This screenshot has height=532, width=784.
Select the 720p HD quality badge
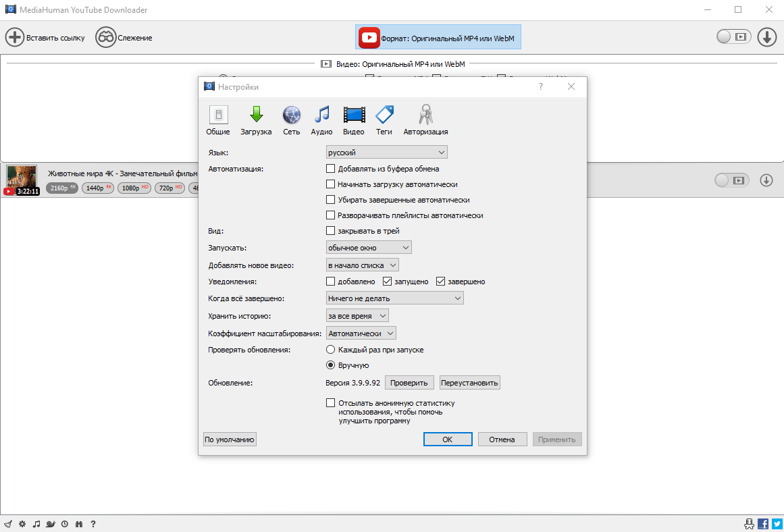pos(169,188)
